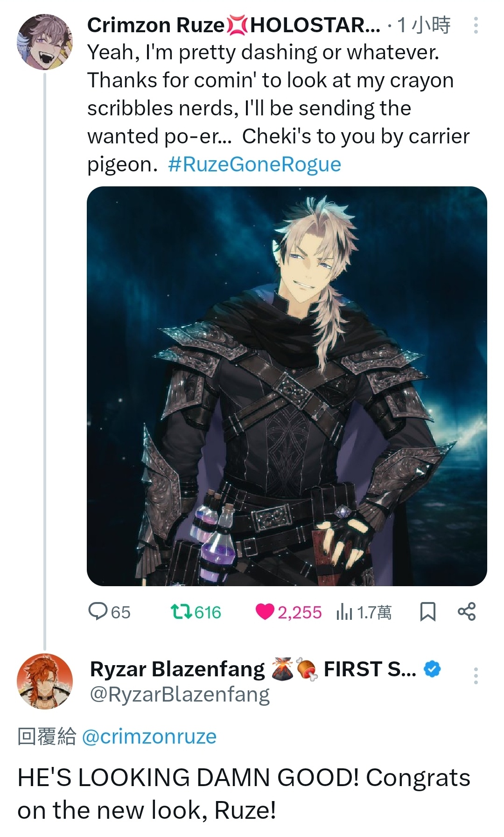This screenshot has height=837, width=504.
Task: Select the Crimzon Ruze tweet text body
Action: point(279,108)
